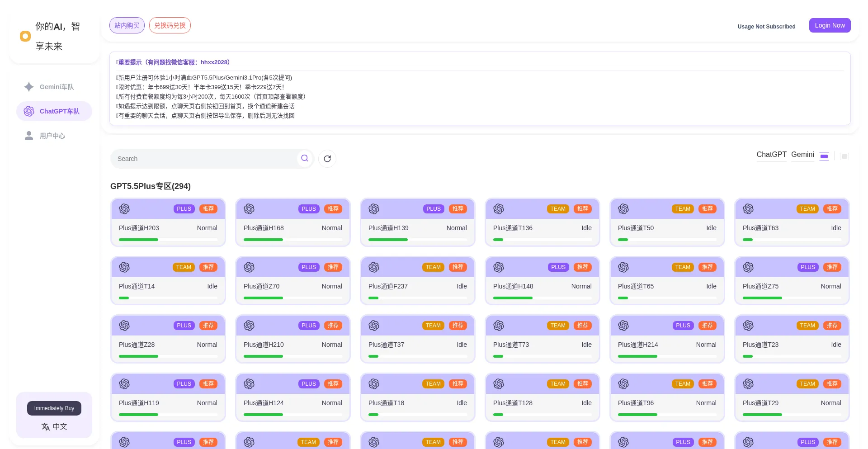
Task: Click the OpenAI icon on card Z75
Action: click(748, 267)
